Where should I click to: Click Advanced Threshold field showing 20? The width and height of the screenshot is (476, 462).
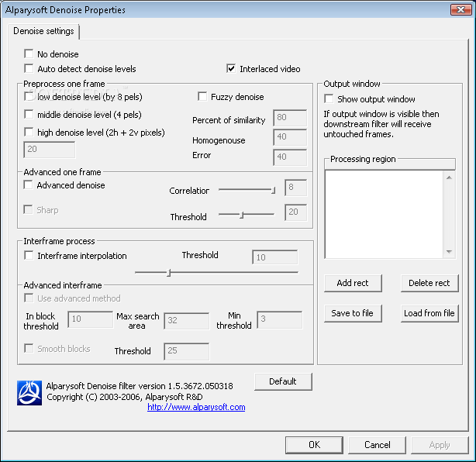(x=295, y=212)
